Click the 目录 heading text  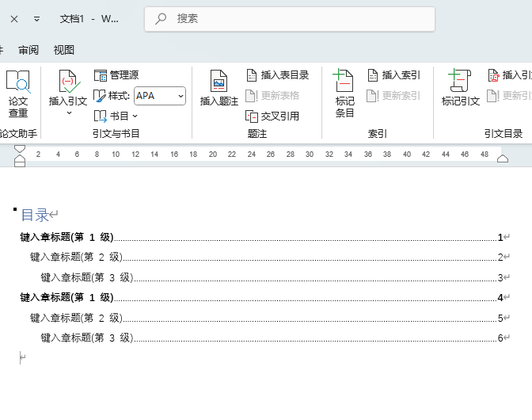pos(35,216)
